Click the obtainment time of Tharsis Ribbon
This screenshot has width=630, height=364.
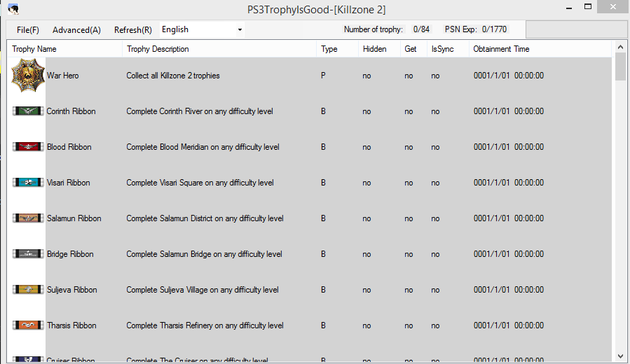509,325
